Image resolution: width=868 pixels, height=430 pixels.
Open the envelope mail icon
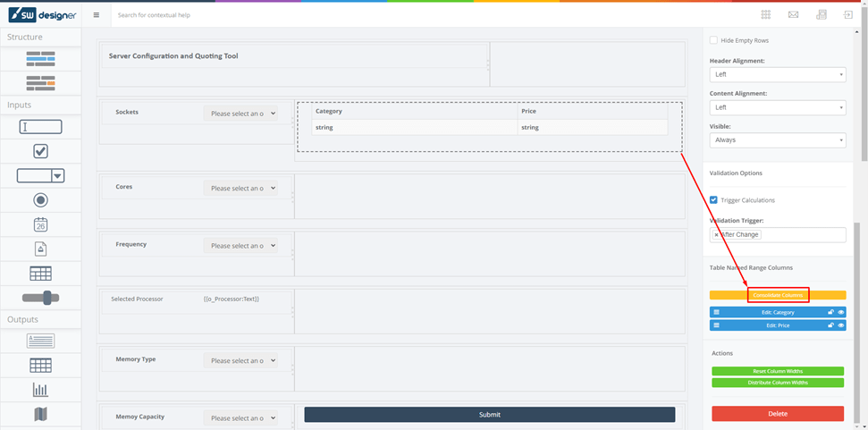pos(793,14)
